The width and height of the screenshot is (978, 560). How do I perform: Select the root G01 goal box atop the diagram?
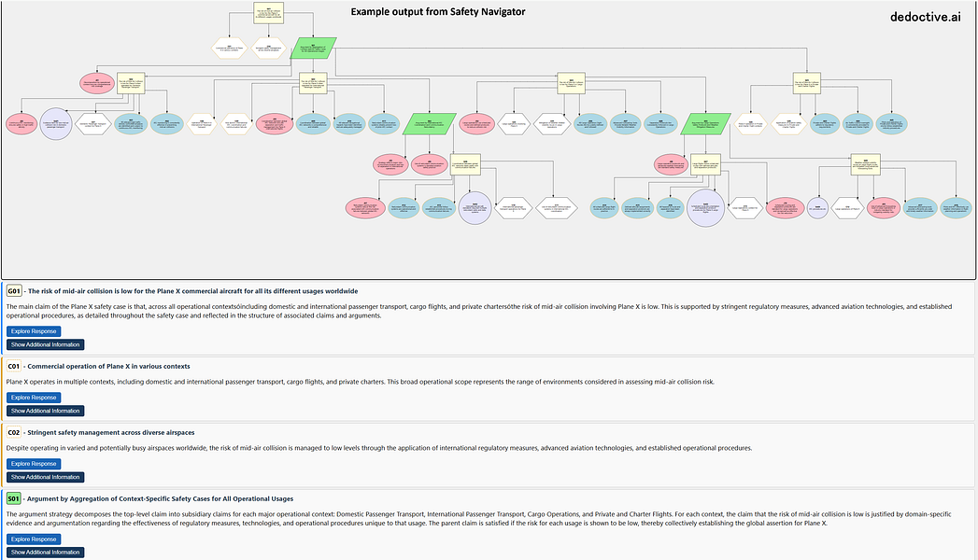point(269,13)
